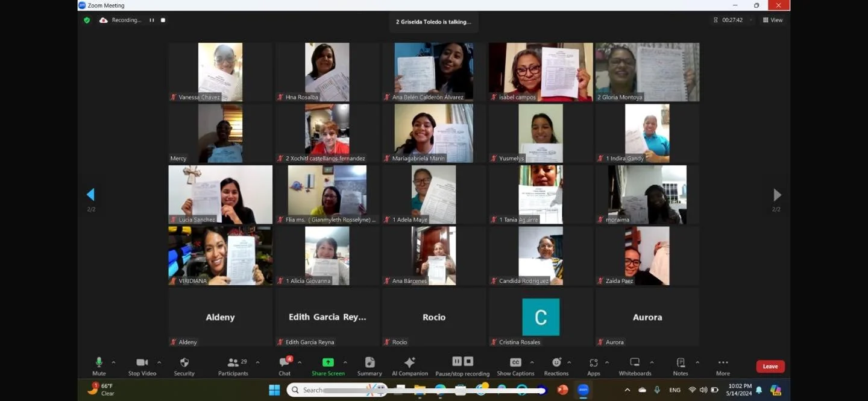Show hidden system tray icons
This screenshot has width=868, height=401.
tap(627, 390)
